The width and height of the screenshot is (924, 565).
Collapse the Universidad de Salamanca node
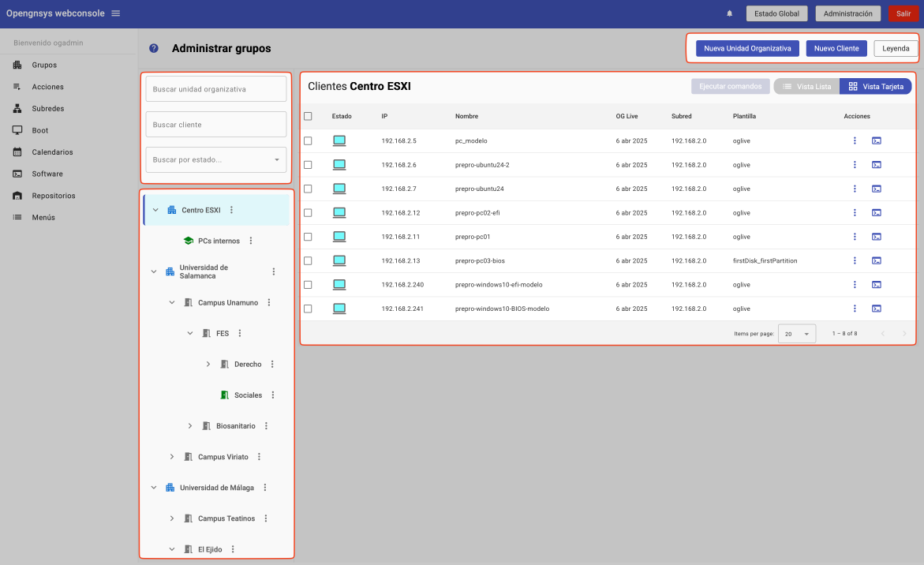point(154,272)
